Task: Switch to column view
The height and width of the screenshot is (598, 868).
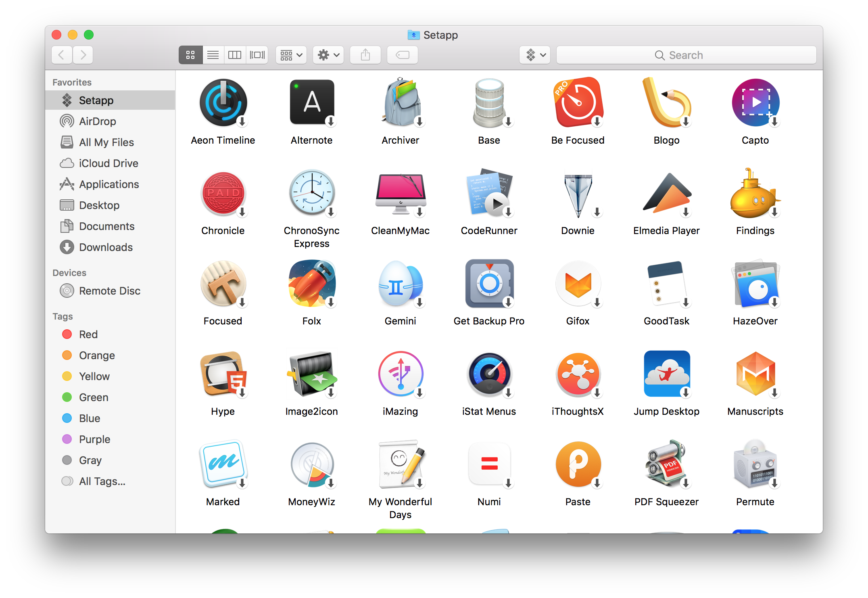Action: (x=234, y=55)
